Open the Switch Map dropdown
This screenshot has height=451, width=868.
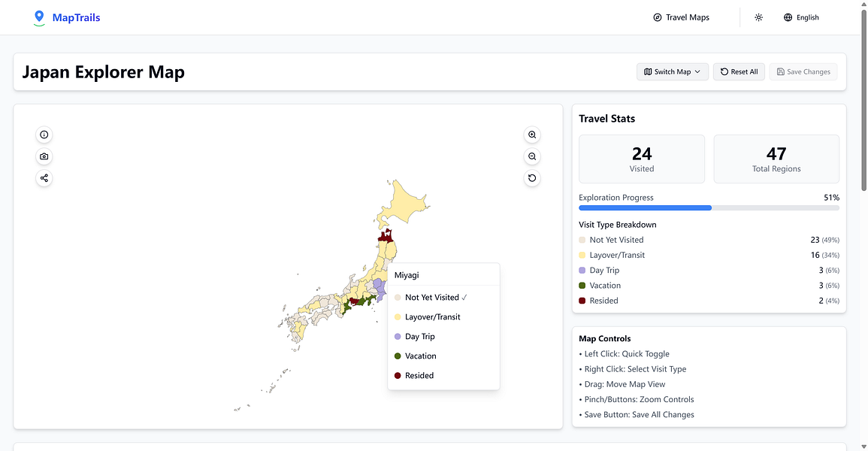pos(673,72)
